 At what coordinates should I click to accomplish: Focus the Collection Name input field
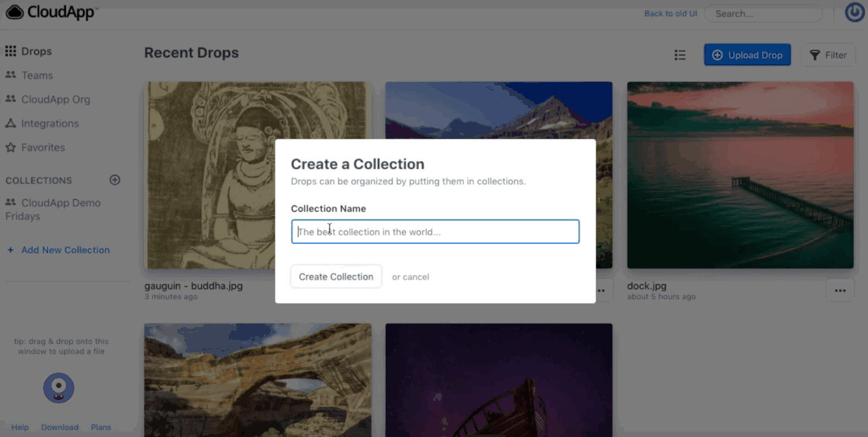436,232
